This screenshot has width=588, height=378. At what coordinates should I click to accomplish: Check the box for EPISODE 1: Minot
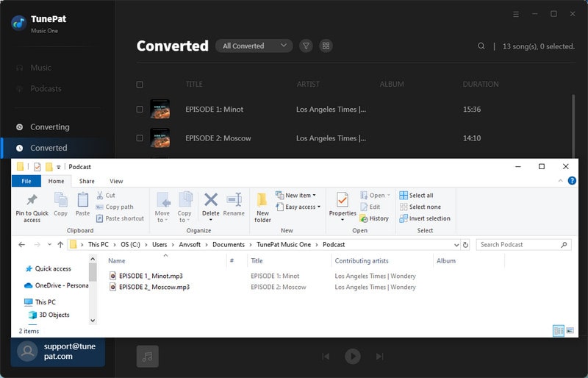(140, 110)
